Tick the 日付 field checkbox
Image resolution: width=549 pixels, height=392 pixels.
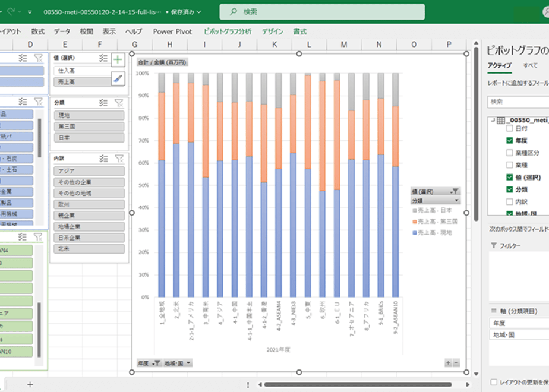[x=510, y=128]
